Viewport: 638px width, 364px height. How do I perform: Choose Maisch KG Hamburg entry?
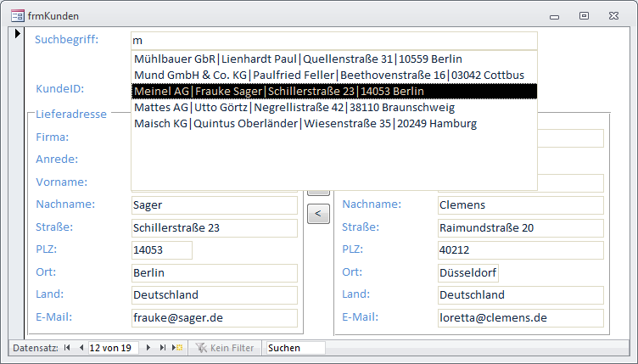[305, 124]
